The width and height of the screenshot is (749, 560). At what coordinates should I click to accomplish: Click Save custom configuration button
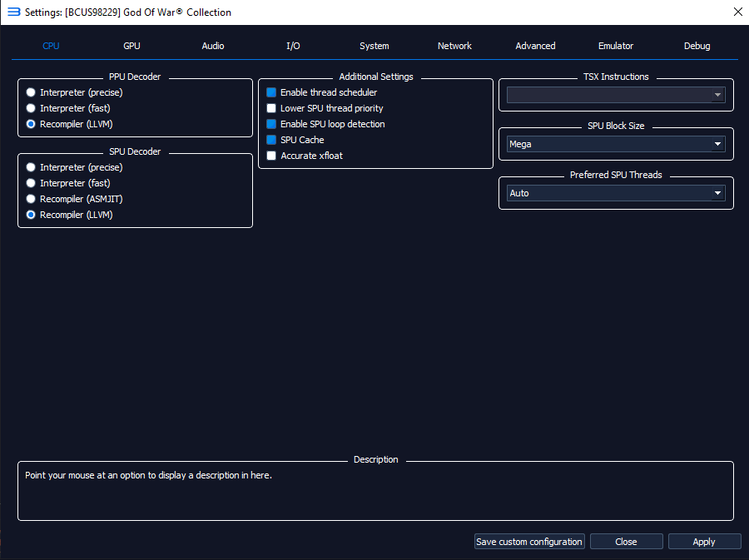click(529, 542)
